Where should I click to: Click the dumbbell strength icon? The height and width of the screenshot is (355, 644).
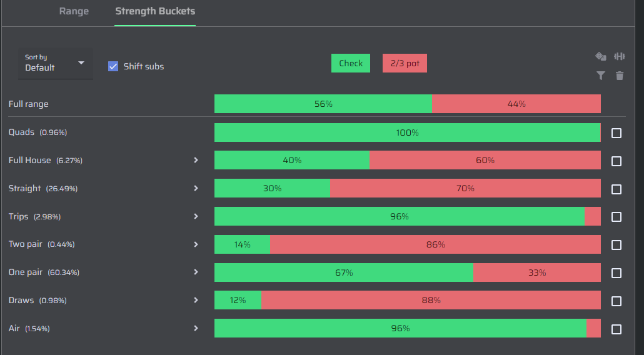tap(620, 57)
